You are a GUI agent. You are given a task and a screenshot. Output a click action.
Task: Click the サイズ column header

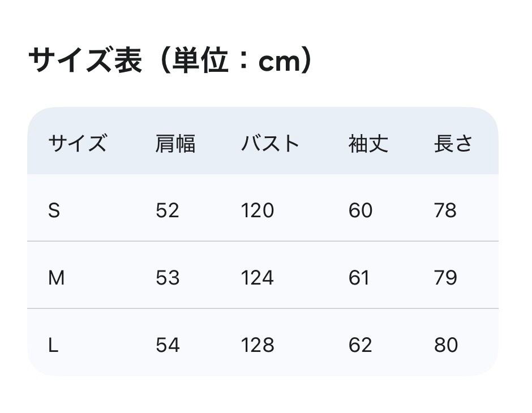point(78,144)
